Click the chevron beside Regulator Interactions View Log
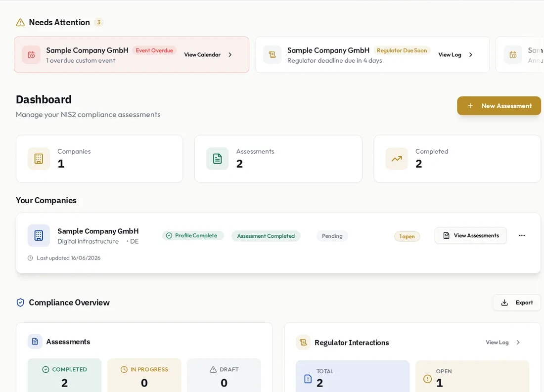544x392 pixels. click(x=518, y=343)
